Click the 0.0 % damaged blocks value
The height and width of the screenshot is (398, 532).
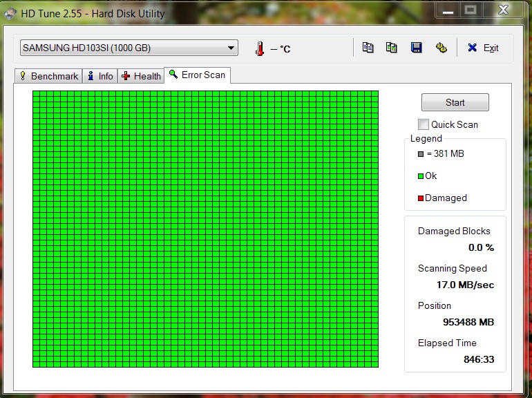coord(481,247)
